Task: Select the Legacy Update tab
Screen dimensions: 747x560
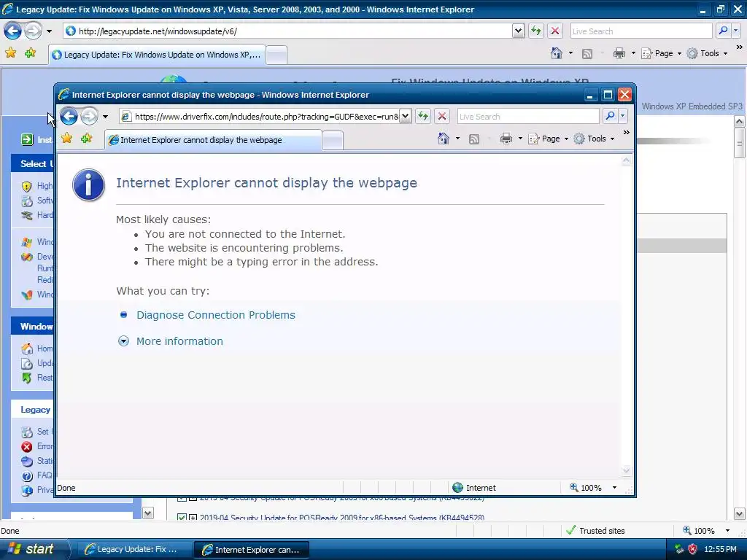Action: click(x=158, y=55)
